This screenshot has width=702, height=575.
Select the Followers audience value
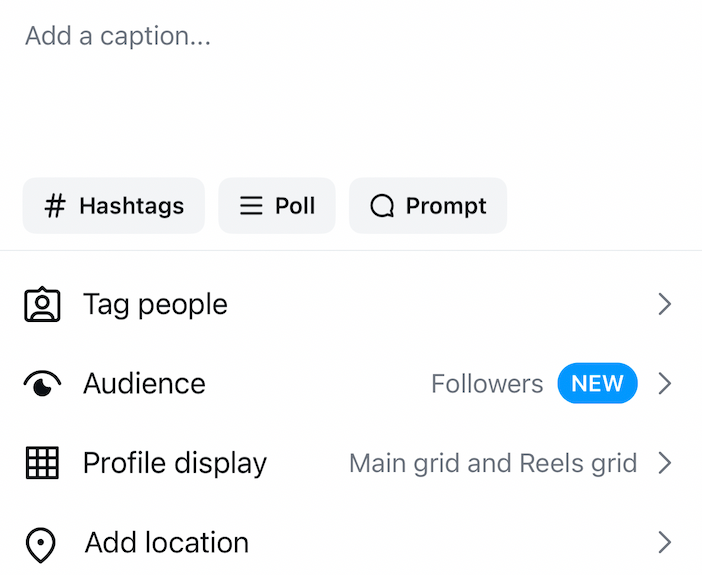pyautogui.click(x=487, y=384)
